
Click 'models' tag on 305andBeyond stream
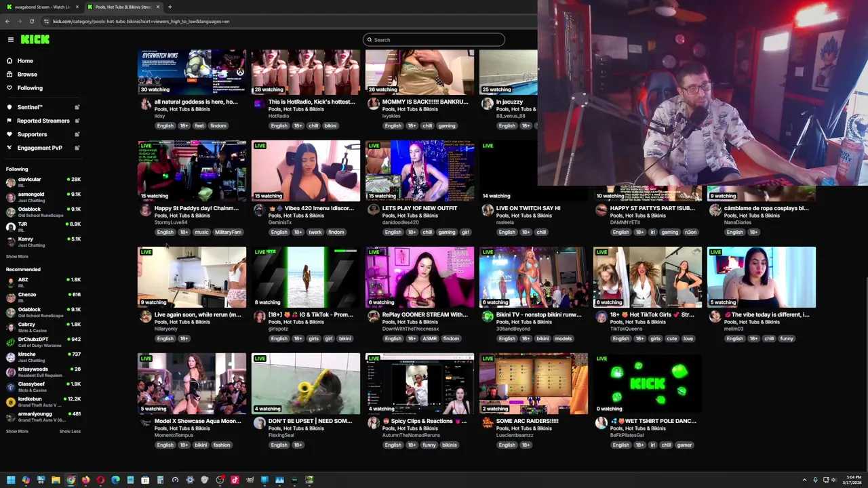[563, 339]
